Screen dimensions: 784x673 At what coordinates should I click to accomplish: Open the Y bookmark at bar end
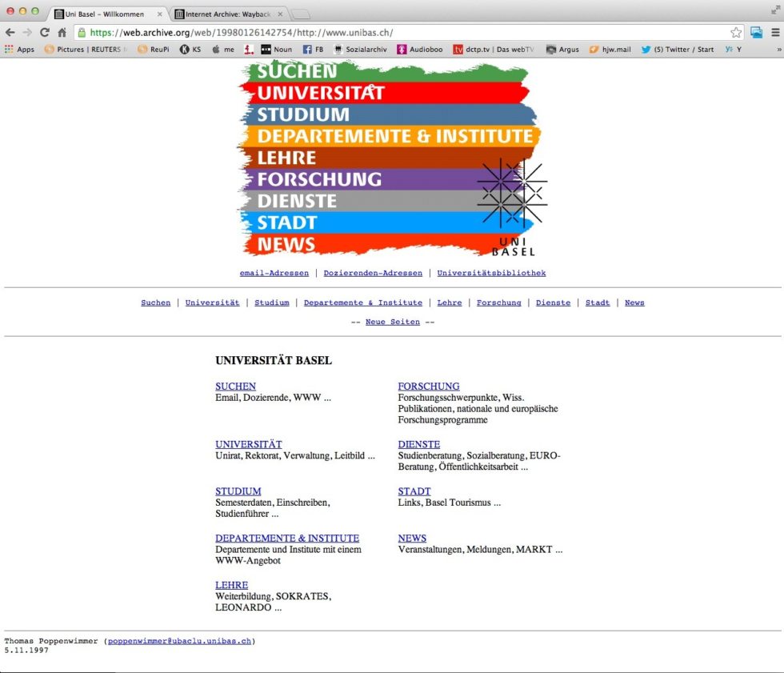coord(734,49)
